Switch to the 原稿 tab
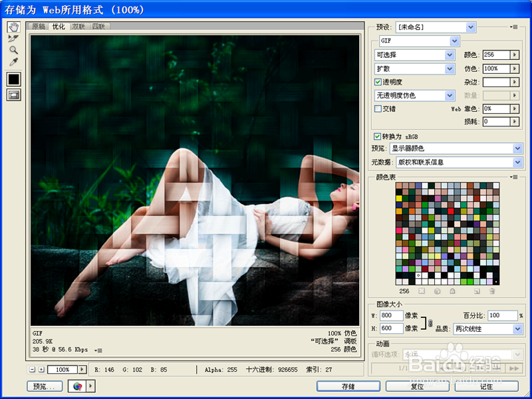 (x=39, y=27)
